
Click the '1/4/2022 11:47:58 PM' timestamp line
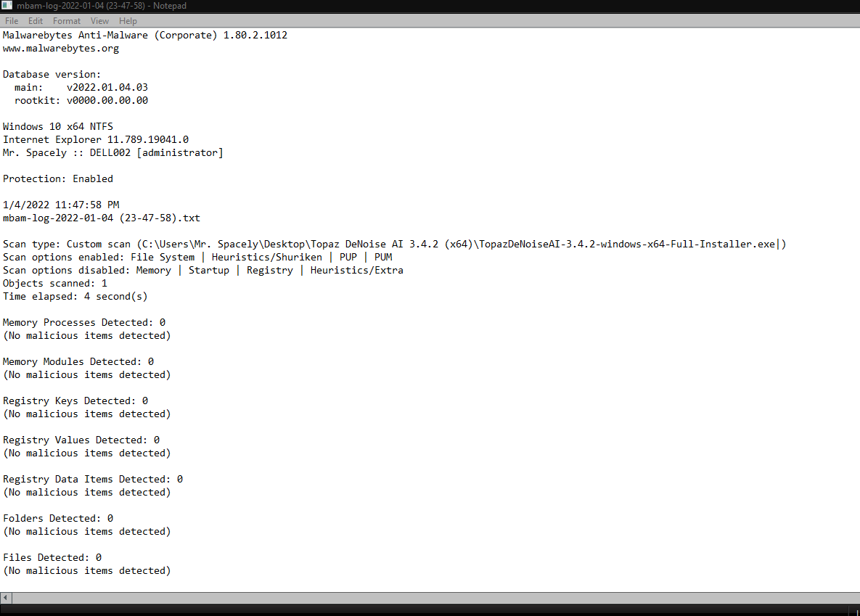click(x=61, y=205)
